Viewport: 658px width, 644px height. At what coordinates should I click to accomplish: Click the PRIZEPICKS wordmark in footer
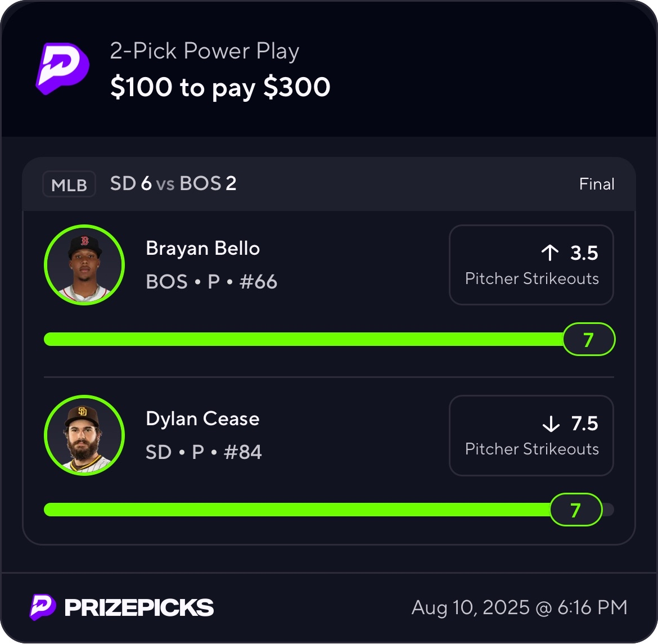click(139, 607)
